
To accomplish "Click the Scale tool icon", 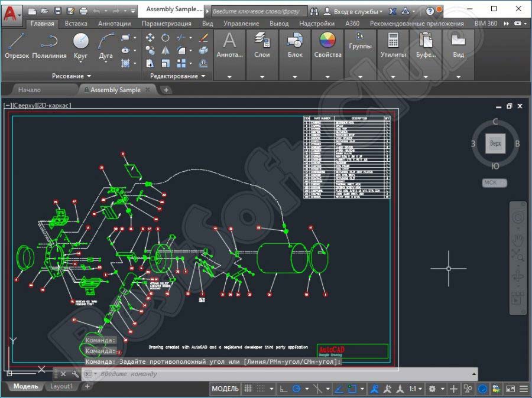I will [166, 63].
